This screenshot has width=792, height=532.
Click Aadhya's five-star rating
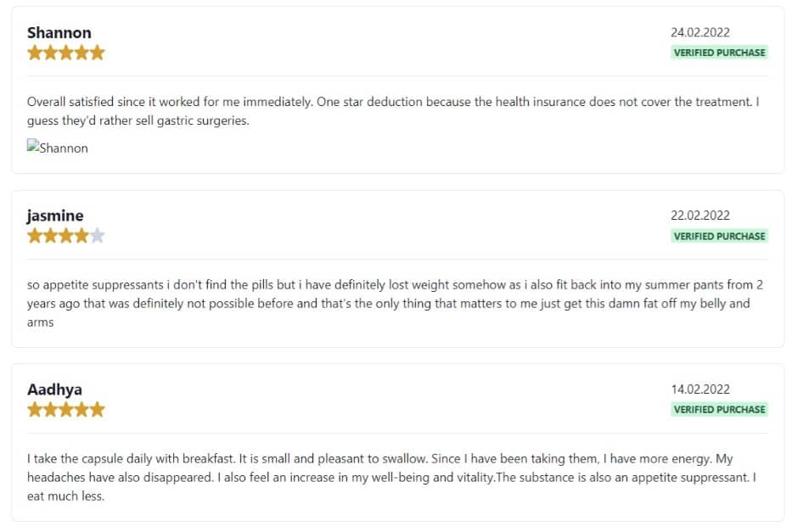coord(66,409)
